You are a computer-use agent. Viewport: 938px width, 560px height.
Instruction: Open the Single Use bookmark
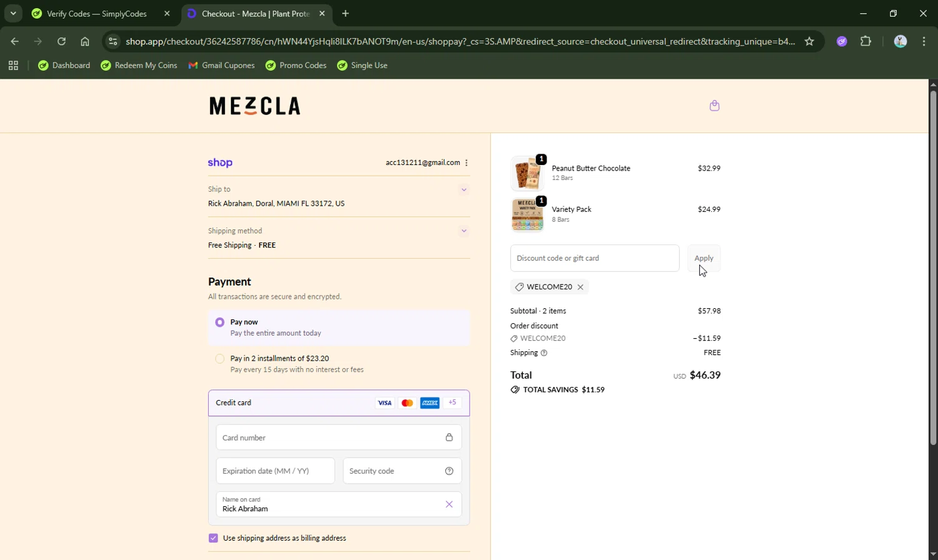(x=362, y=66)
